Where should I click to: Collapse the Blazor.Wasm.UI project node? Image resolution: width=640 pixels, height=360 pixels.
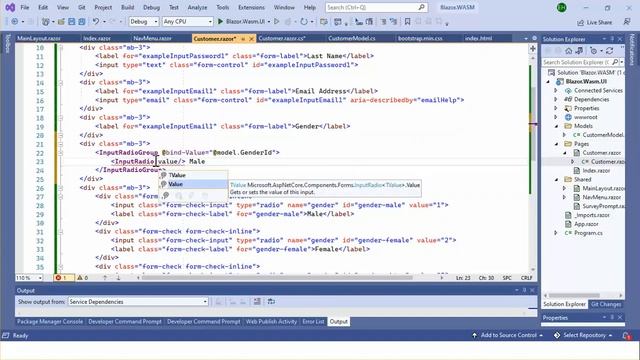coord(548,82)
